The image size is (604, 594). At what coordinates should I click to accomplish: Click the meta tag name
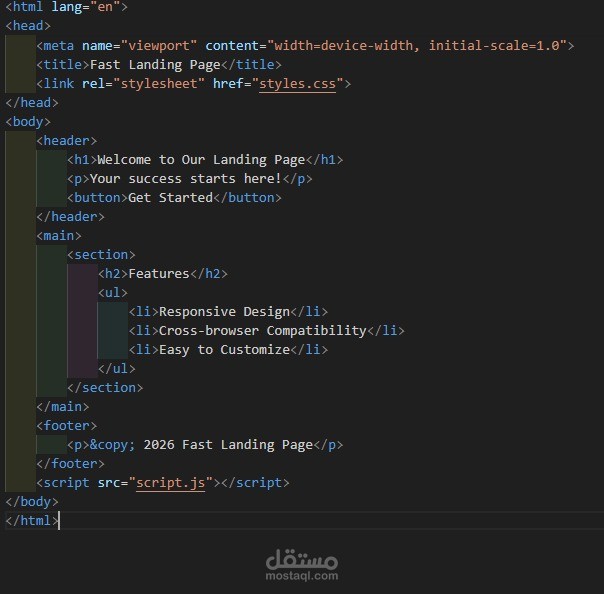59,46
